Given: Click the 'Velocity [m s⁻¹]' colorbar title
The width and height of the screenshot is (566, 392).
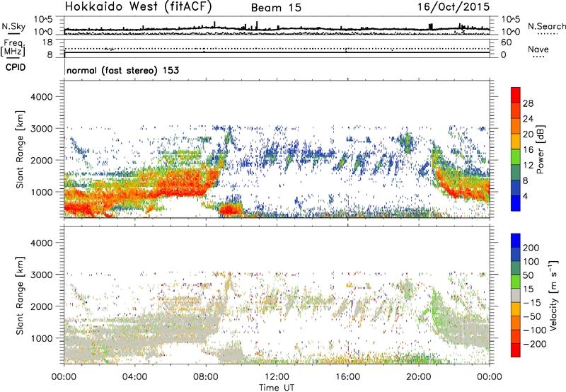Looking at the screenshot, I should pos(554,295).
